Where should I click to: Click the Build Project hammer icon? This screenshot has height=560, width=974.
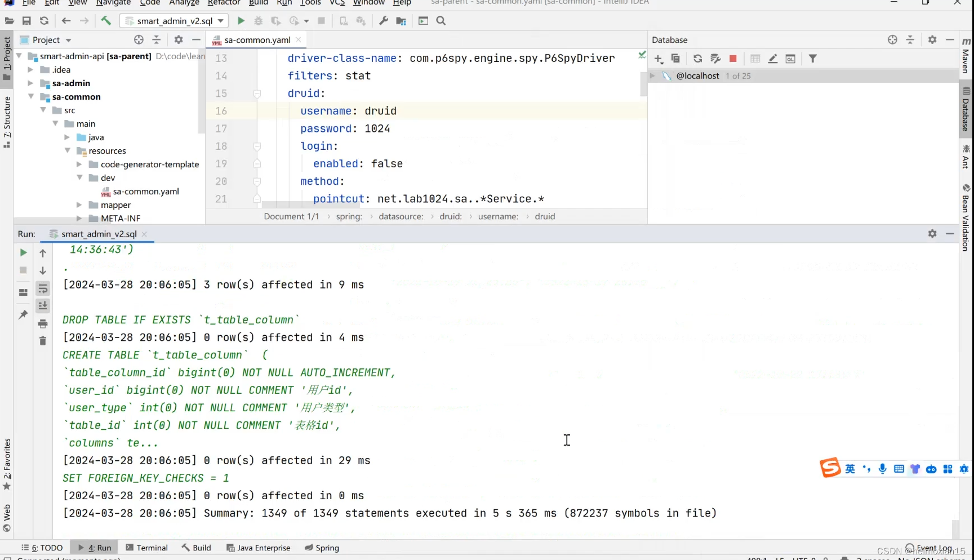(106, 21)
